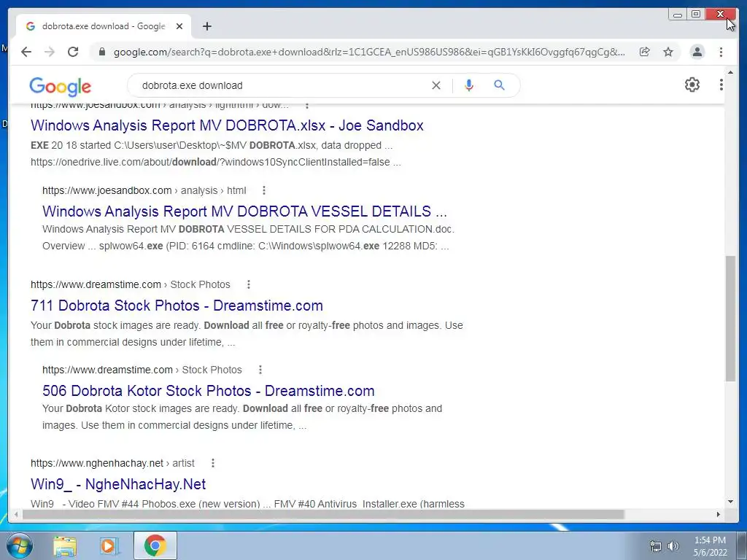
Task: Open the network status tray icon
Action: tap(656, 546)
